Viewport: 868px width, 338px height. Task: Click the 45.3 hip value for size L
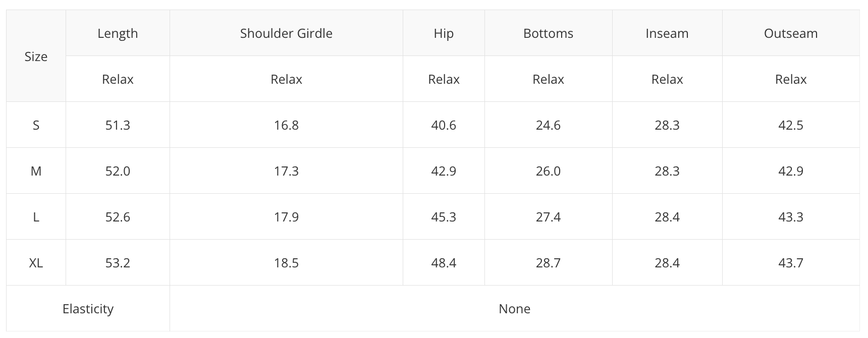tap(444, 217)
